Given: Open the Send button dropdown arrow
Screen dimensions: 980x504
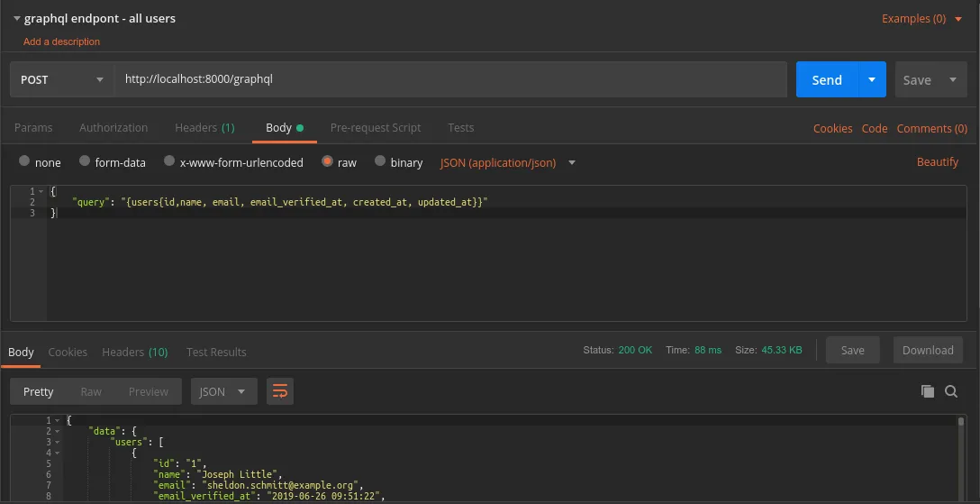Looking at the screenshot, I should pos(872,80).
